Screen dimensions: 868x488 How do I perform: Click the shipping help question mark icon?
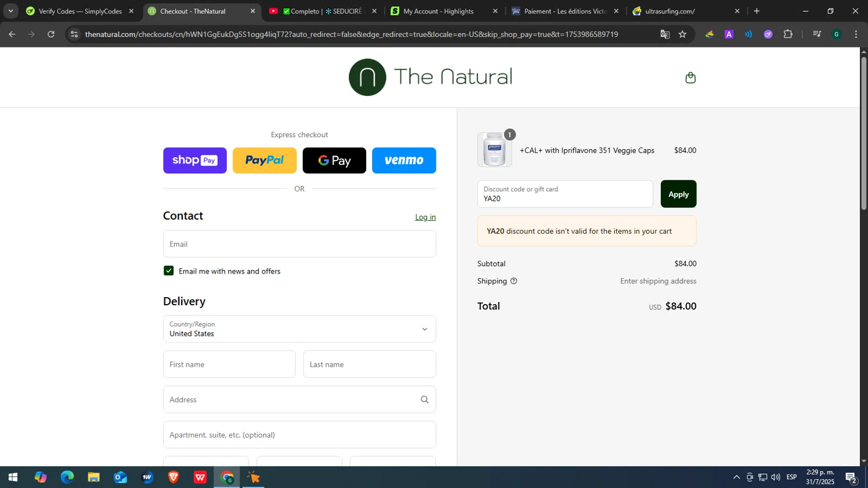(x=514, y=281)
